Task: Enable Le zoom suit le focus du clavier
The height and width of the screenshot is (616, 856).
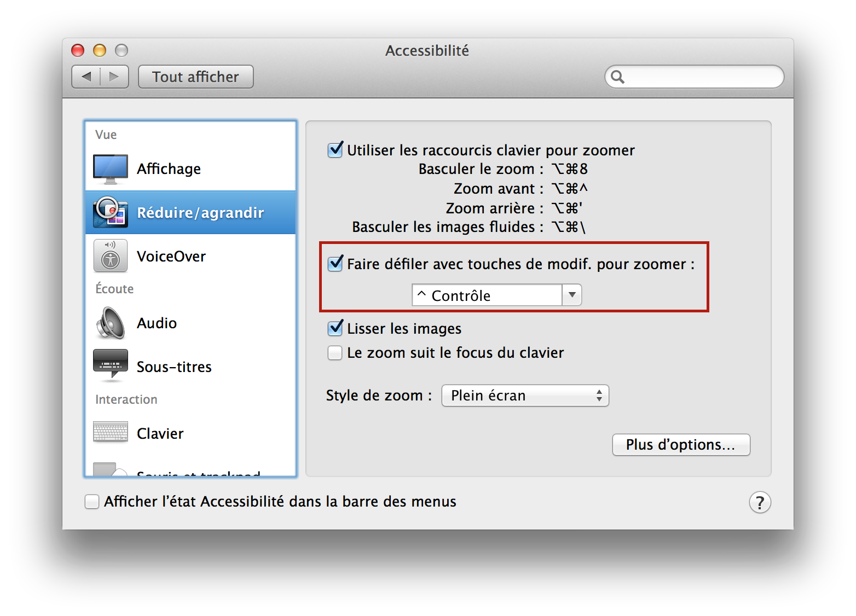Action: pos(335,353)
